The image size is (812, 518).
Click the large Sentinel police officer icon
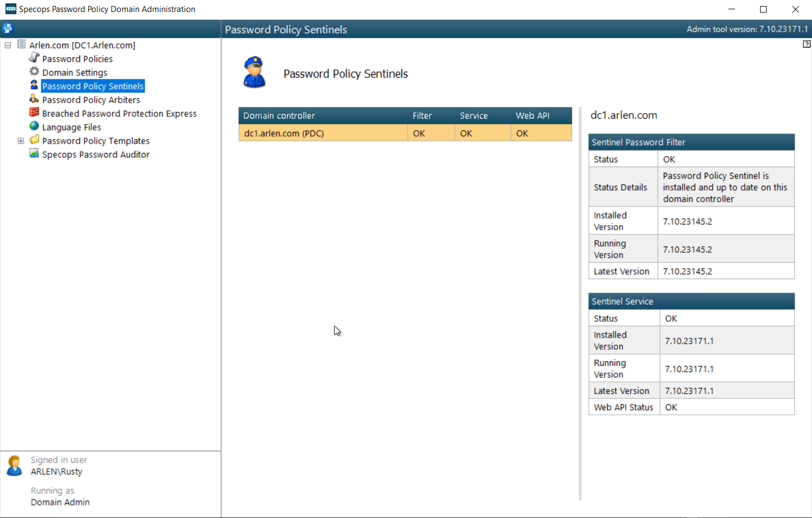(254, 72)
